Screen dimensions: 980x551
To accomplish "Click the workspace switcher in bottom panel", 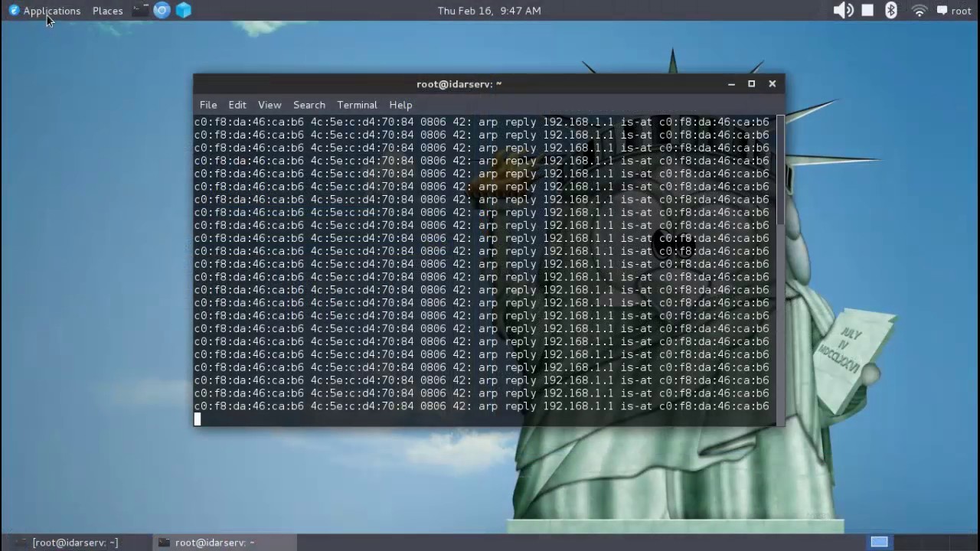I will pyautogui.click(x=879, y=542).
